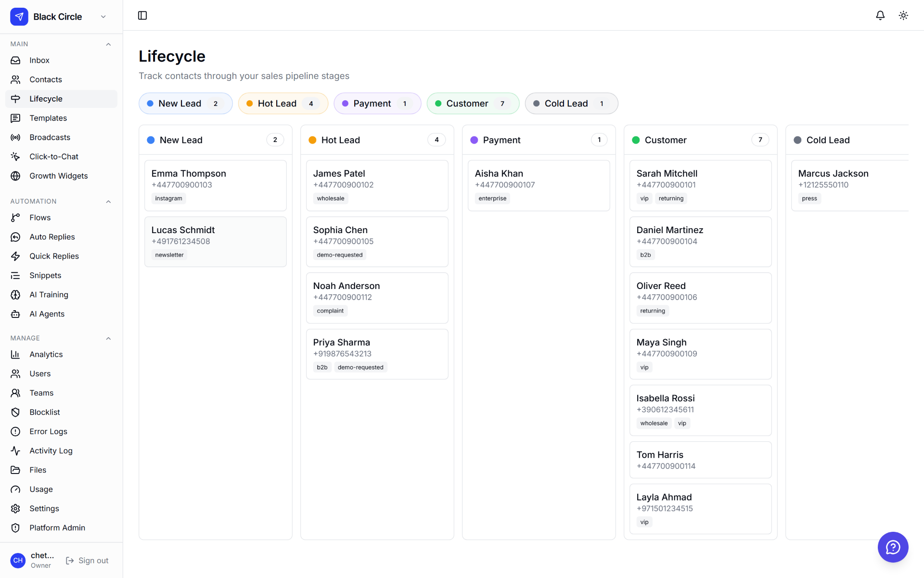Open the help chat bubble
Image resolution: width=924 pixels, height=578 pixels.
[x=893, y=547]
